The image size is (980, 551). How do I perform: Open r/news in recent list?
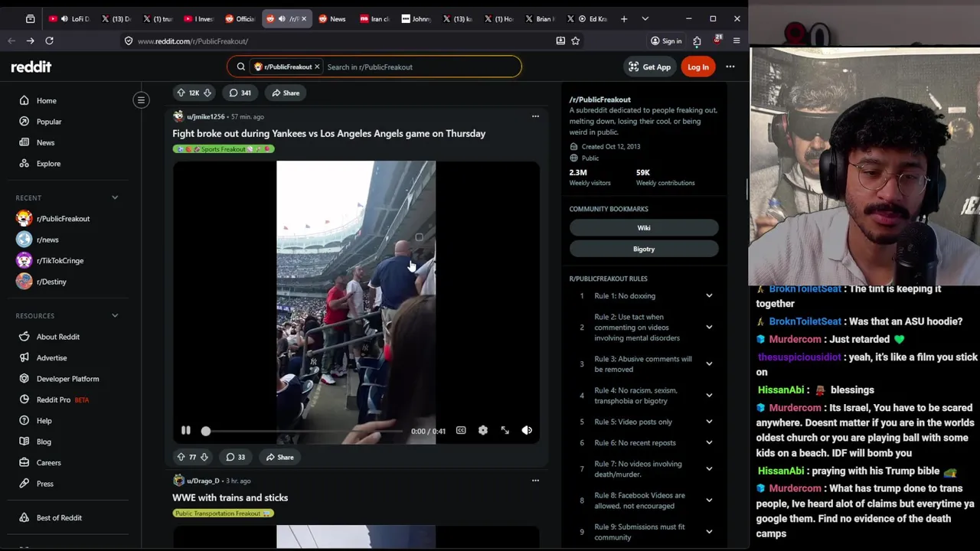(x=47, y=240)
